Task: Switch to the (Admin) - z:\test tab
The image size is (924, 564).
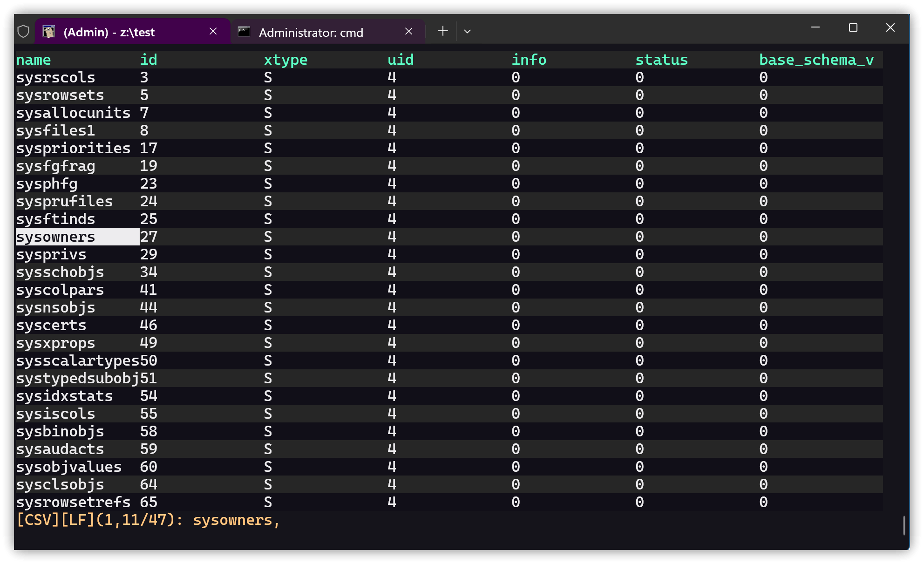Action: pos(133,32)
